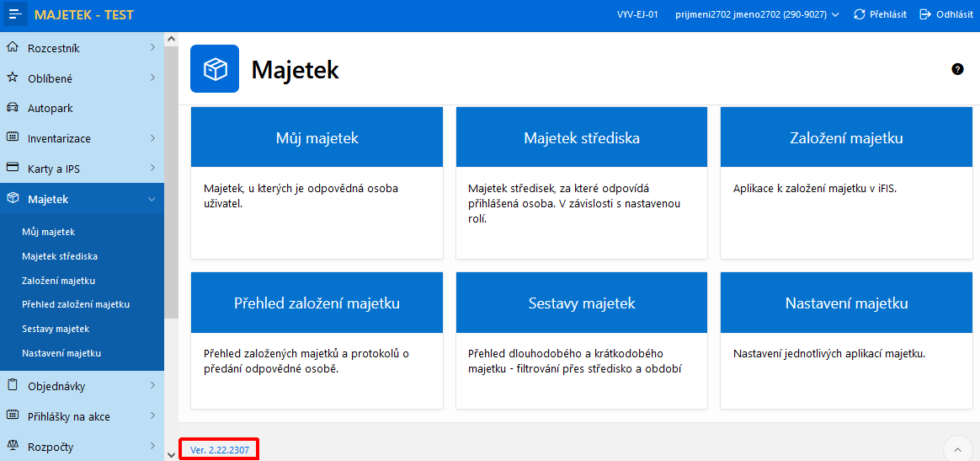This screenshot has width=980, height=461.
Task: Toggle the hamburger navigation menu button
Action: click(16, 14)
